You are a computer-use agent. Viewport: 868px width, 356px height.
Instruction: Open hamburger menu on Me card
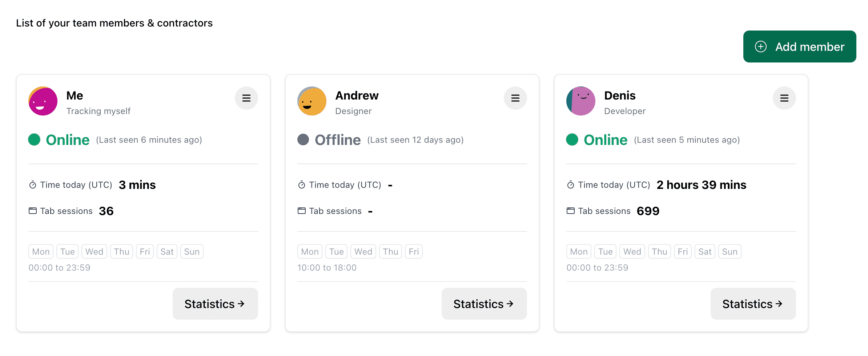[x=246, y=98]
